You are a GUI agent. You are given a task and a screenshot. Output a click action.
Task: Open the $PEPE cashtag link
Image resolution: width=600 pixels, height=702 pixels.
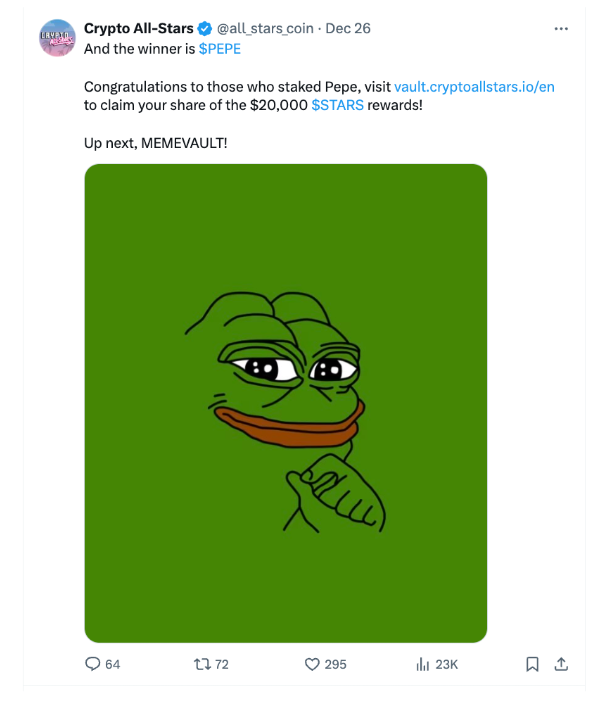click(220, 48)
